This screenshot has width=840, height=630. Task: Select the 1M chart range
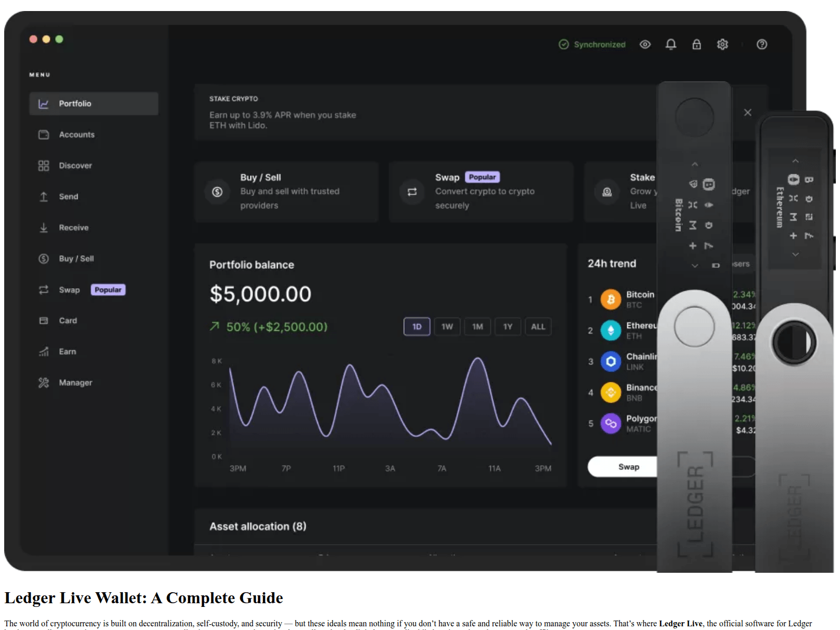[477, 327]
